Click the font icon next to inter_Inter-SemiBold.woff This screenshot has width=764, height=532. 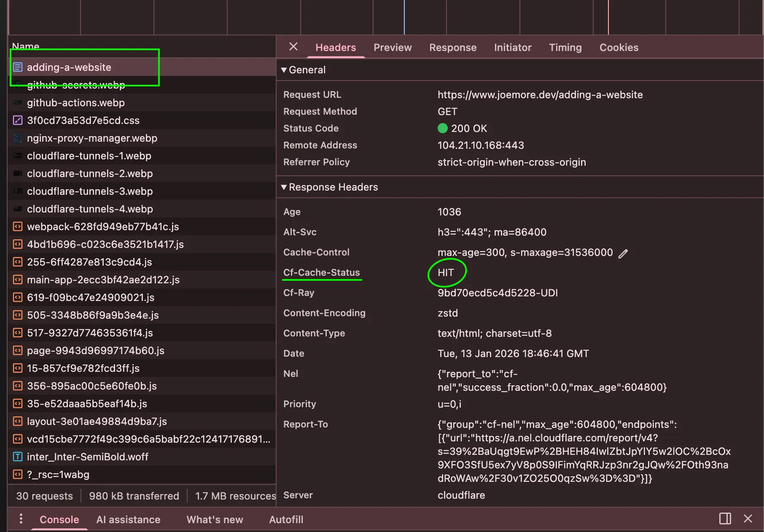coord(18,457)
